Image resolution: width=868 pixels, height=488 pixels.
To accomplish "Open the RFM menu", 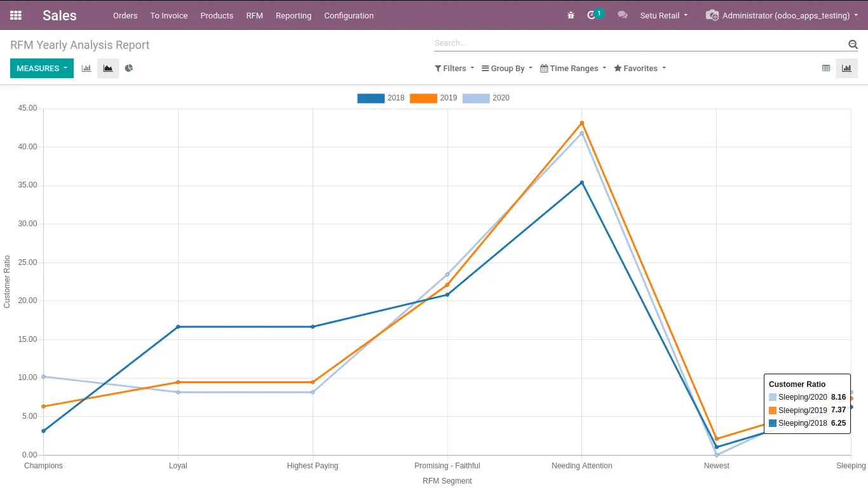I will (x=255, y=15).
